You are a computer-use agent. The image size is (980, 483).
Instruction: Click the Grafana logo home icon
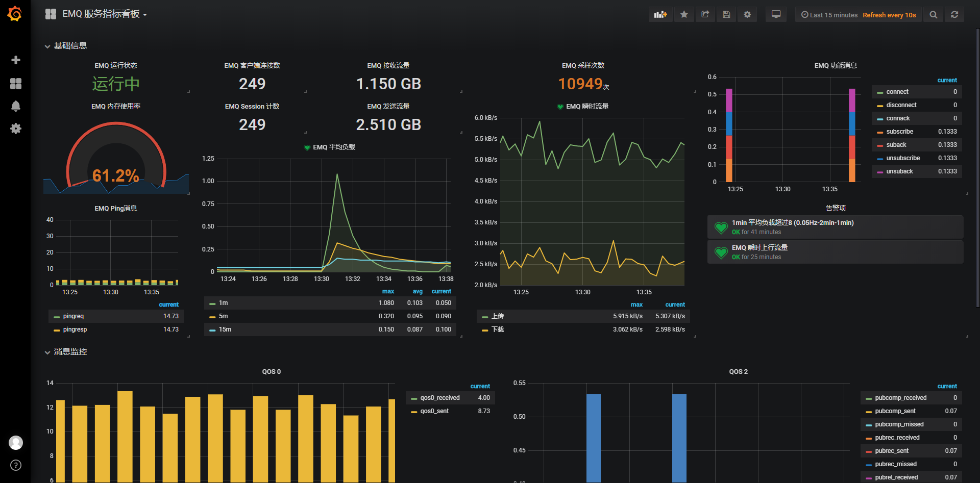coord(15,14)
